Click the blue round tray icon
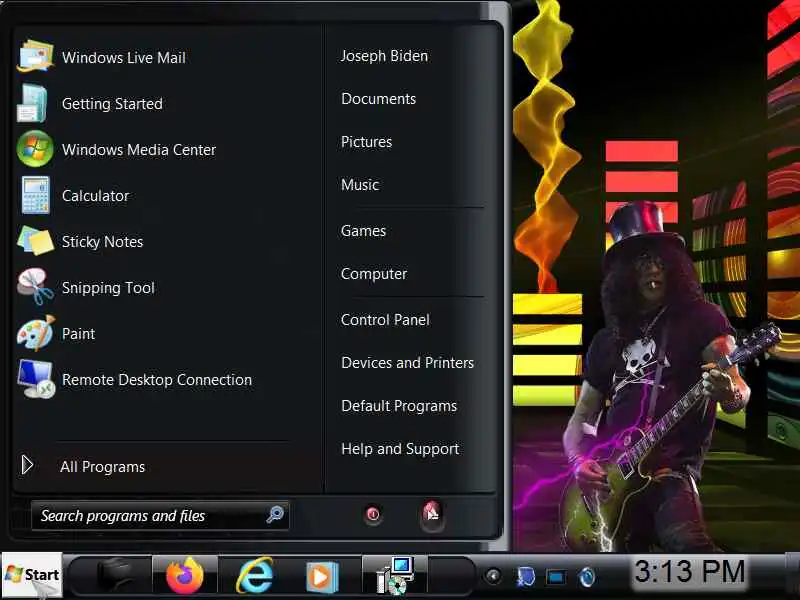The height and width of the screenshot is (600, 800). click(x=587, y=577)
